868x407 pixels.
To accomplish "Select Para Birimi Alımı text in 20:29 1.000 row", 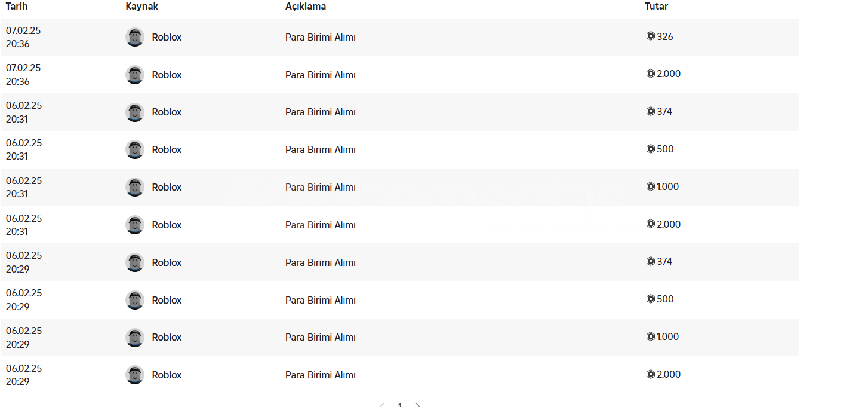I will (321, 337).
